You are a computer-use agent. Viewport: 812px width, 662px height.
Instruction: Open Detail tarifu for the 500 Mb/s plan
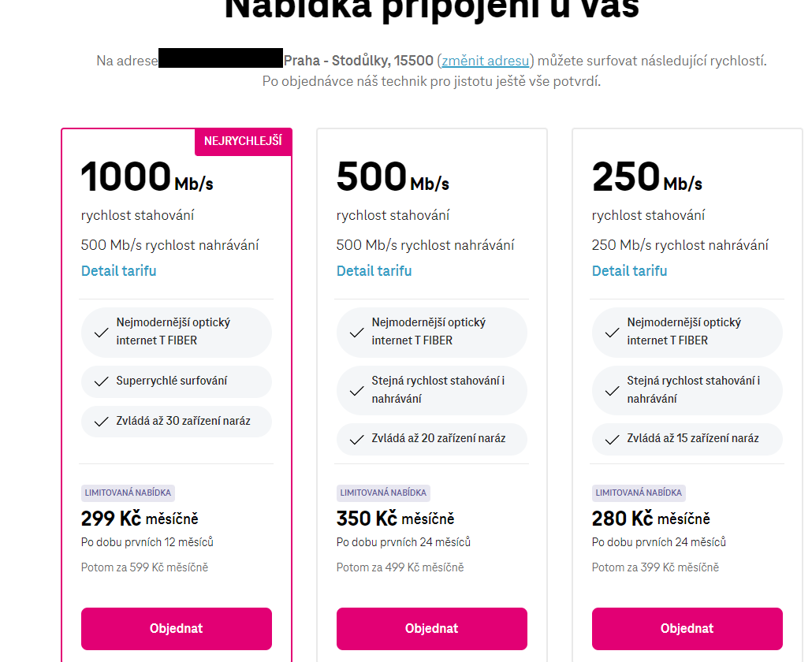(374, 270)
